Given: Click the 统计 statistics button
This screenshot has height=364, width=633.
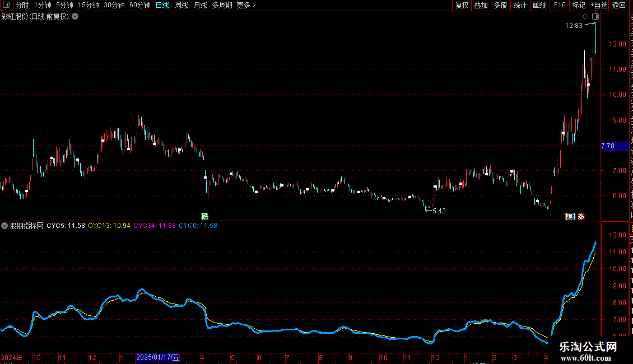Looking at the screenshot, I should click(520, 5).
